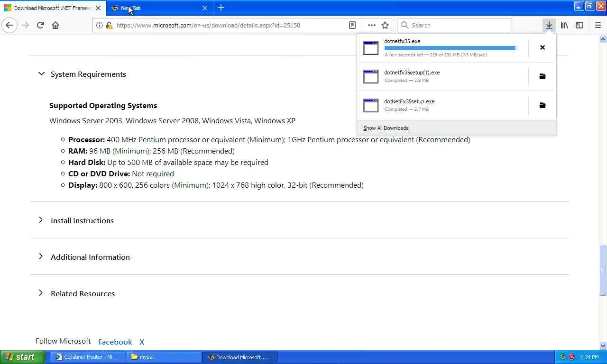The image size is (607, 364).
Task: Click the scrollbar down arrow
Action: tap(603, 346)
